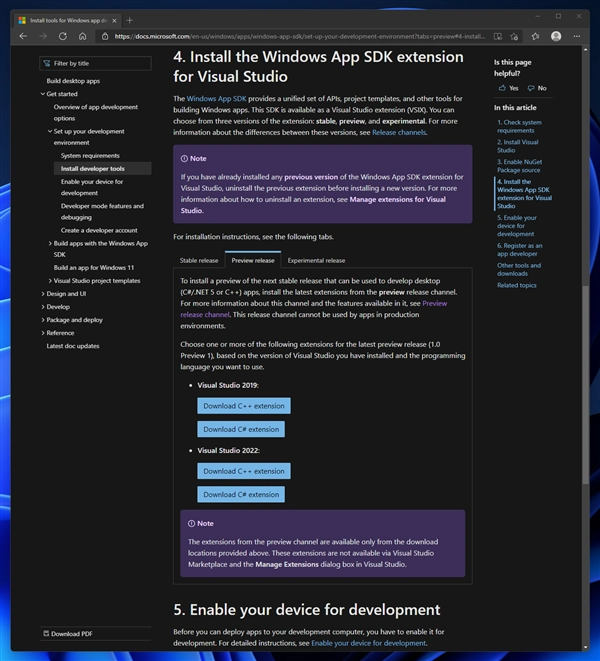Image resolution: width=600 pixels, height=661 pixels.
Task: Focus the Filter by title field
Action: [95, 63]
